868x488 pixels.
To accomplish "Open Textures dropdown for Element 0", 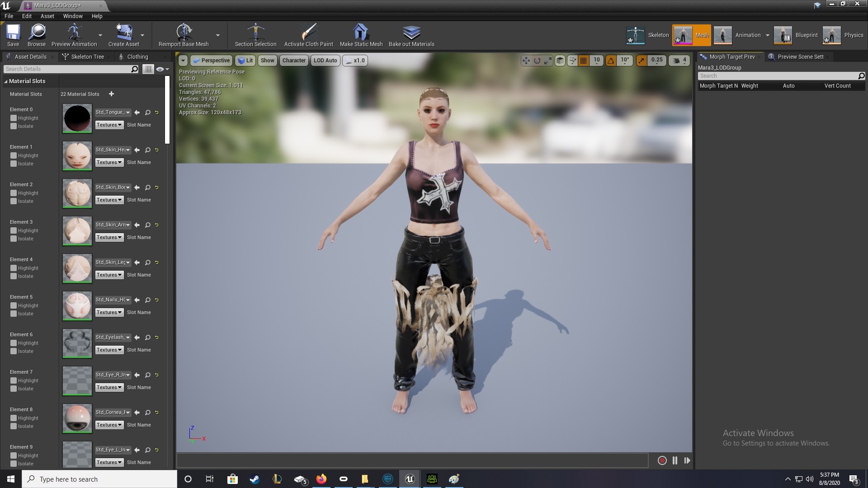I will pyautogui.click(x=109, y=125).
